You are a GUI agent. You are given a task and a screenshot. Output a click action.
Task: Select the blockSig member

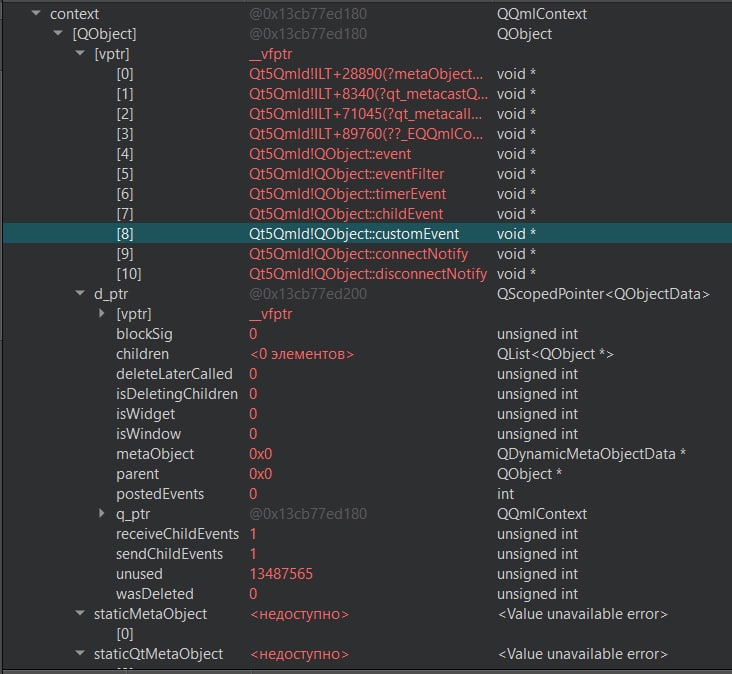(144, 334)
